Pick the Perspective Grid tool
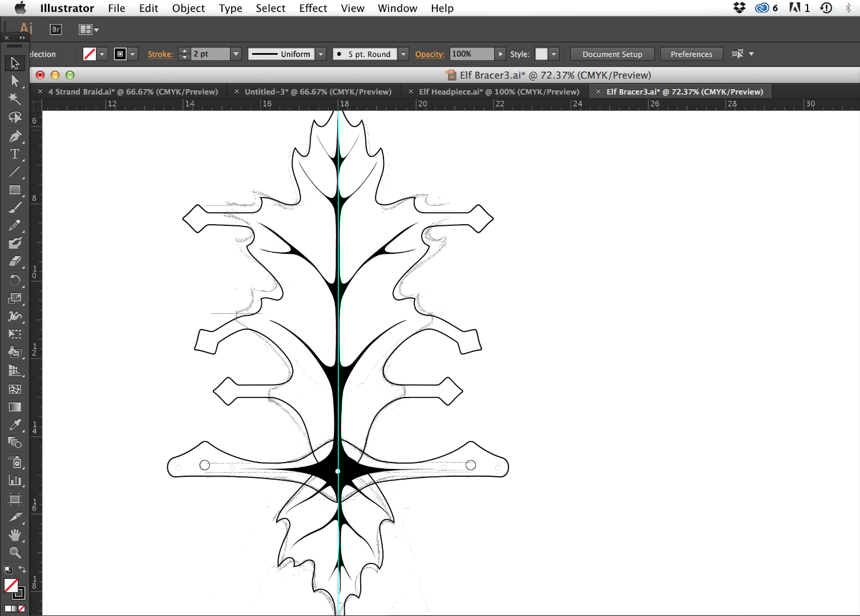 click(x=15, y=371)
